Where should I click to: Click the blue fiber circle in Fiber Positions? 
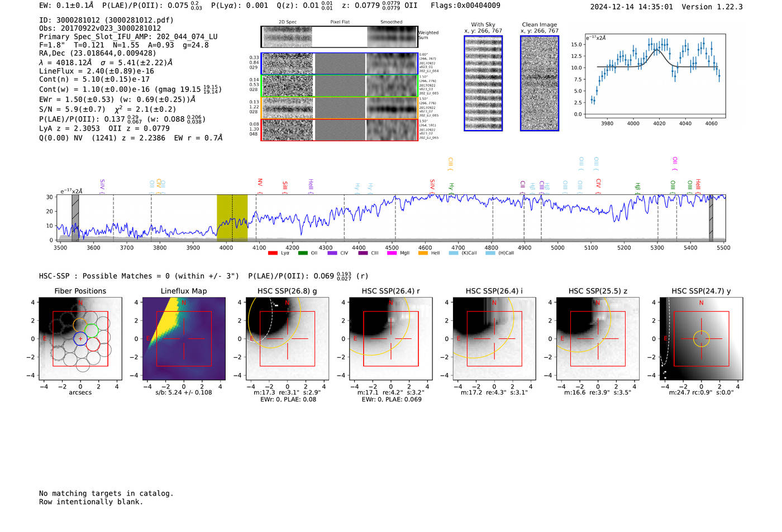point(80,338)
